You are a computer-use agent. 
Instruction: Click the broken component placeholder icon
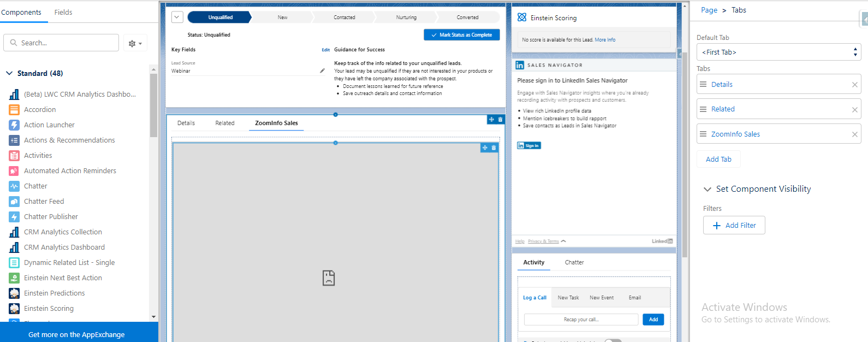coord(329,278)
